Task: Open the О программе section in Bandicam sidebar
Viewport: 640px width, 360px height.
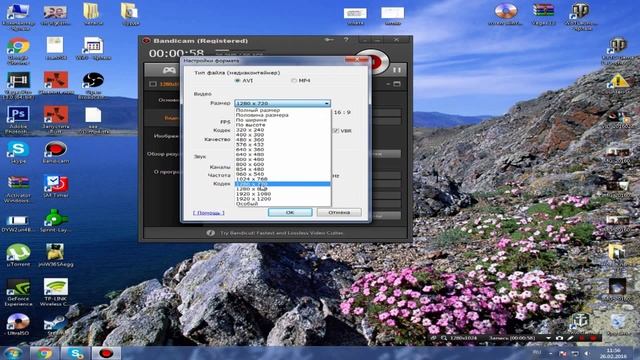Action: click(x=167, y=172)
